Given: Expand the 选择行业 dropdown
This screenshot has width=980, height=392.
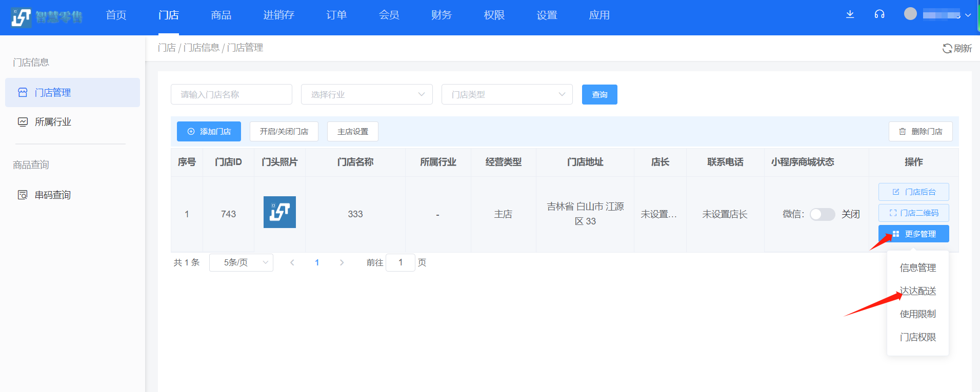Looking at the screenshot, I should 367,94.
